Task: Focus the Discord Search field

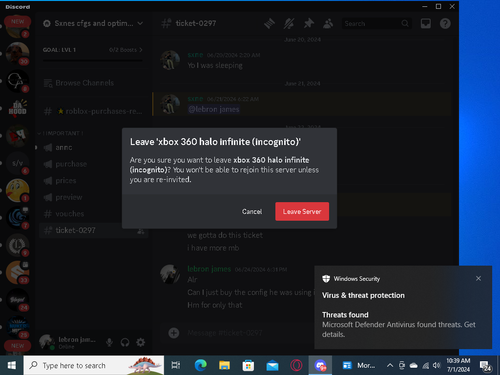Action: click(x=377, y=23)
